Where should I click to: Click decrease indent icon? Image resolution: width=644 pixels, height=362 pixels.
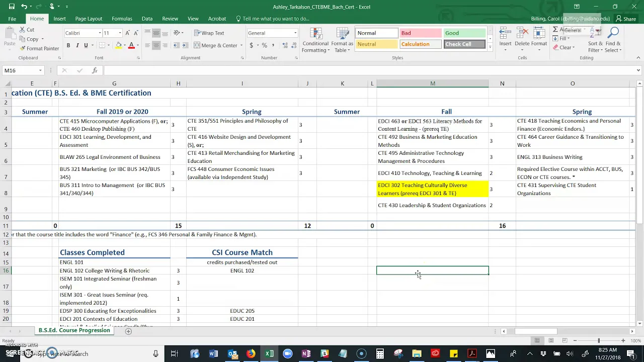[x=177, y=46]
